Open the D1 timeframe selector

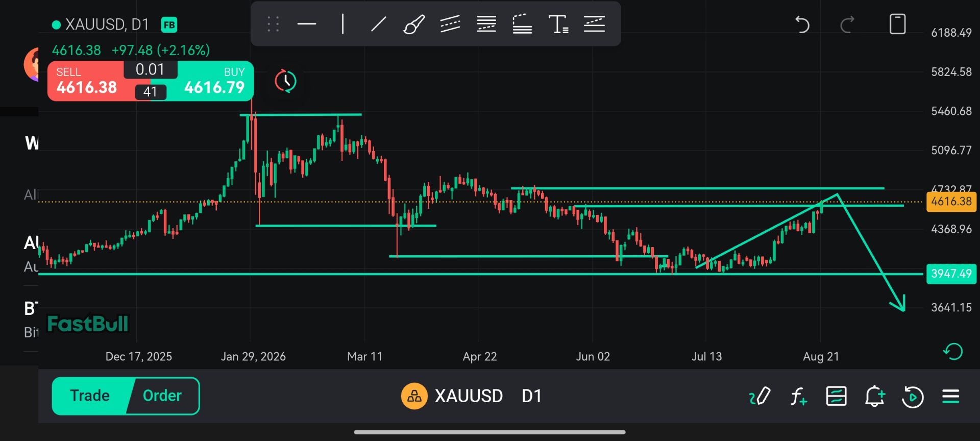531,396
